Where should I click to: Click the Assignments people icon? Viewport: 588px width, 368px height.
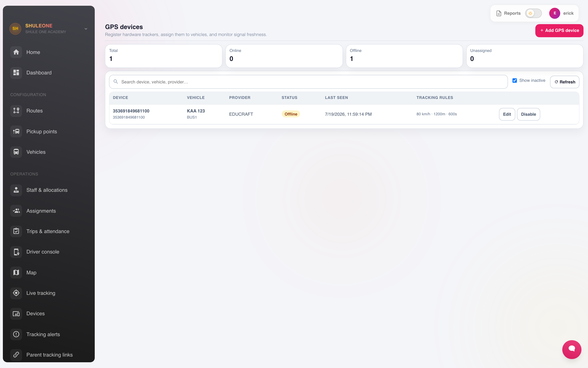[16, 211]
